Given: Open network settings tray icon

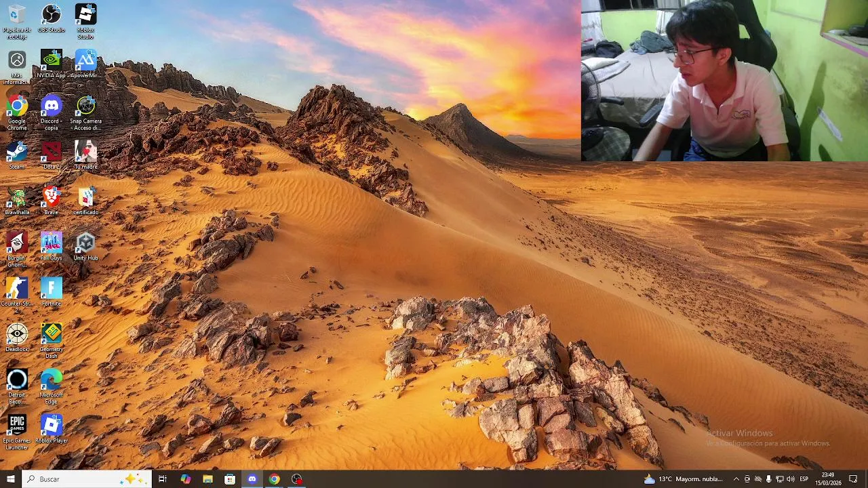Looking at the screenshot, I should click(x=779, y=479).
